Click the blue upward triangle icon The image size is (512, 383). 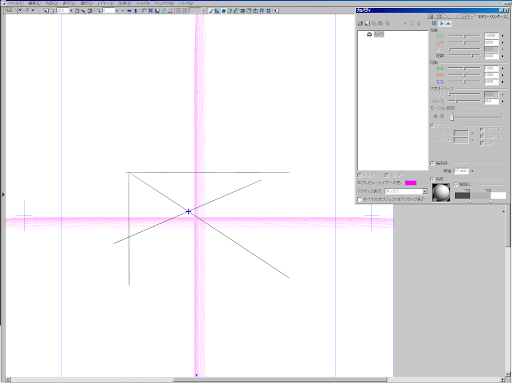pos(448,23)
